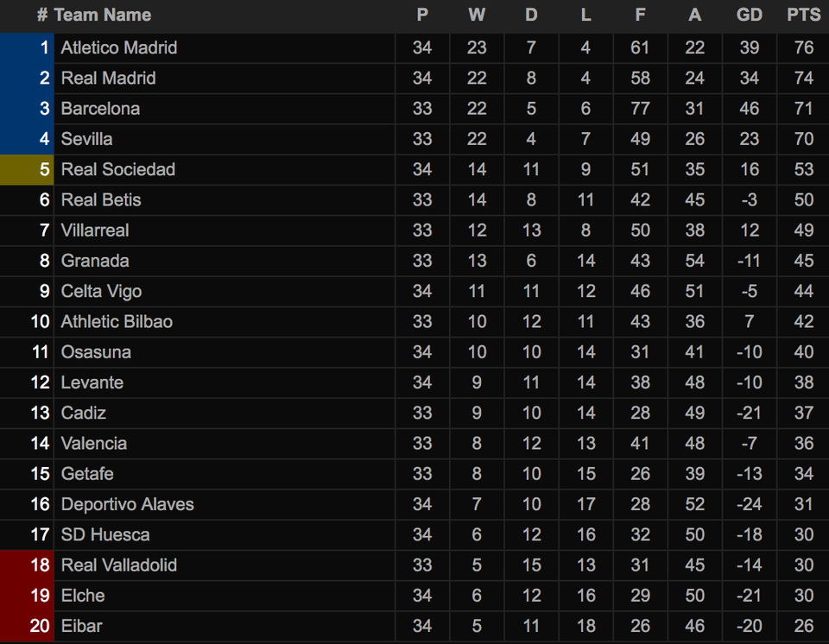Click the Sevilla team name
The image size is (829, 644).
86,139
